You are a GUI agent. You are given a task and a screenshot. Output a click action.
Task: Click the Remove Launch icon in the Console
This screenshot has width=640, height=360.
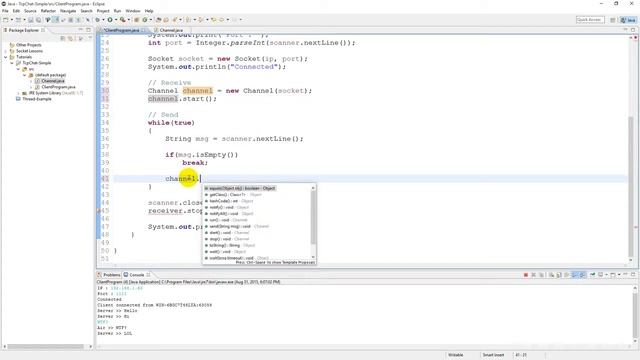point(533,275)
